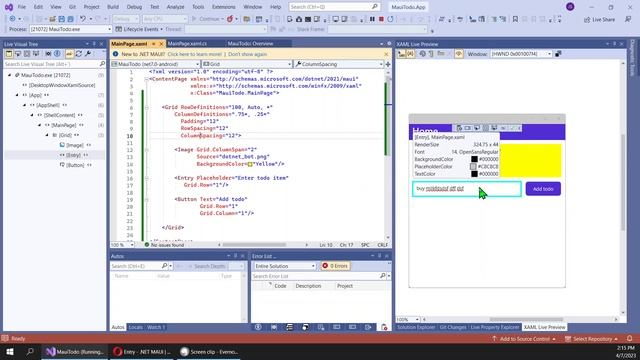Open Entire Solution dropdown in Error List
640x360 pixels.
click(x=284, y=266)
